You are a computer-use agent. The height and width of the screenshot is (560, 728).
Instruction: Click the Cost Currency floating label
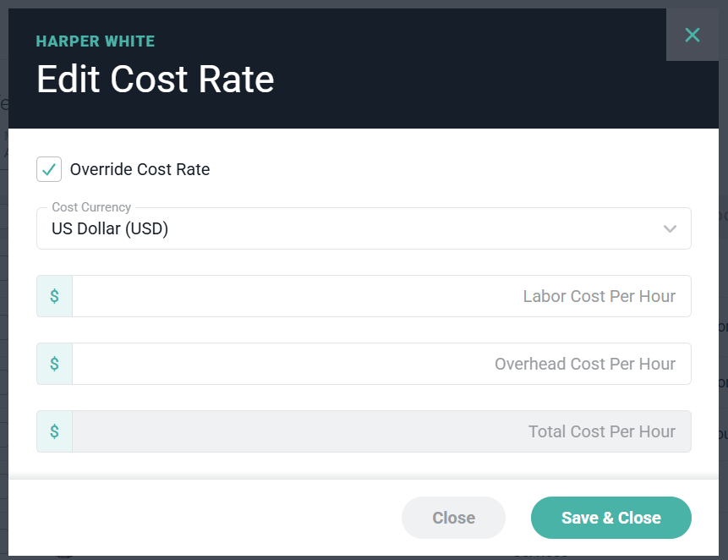(x=91, y=207)
